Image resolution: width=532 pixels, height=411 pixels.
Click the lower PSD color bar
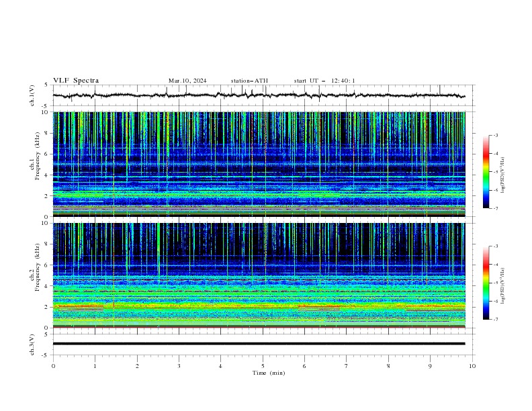point(486,283)
